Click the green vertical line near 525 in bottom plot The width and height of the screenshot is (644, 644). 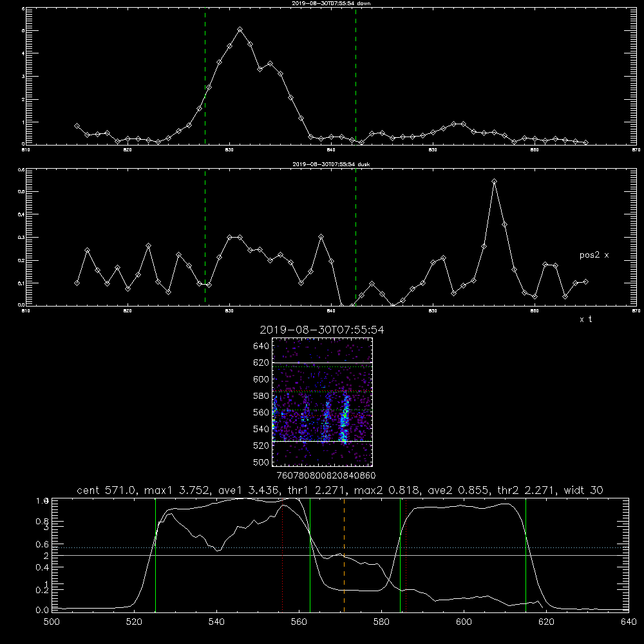point(155,555)
